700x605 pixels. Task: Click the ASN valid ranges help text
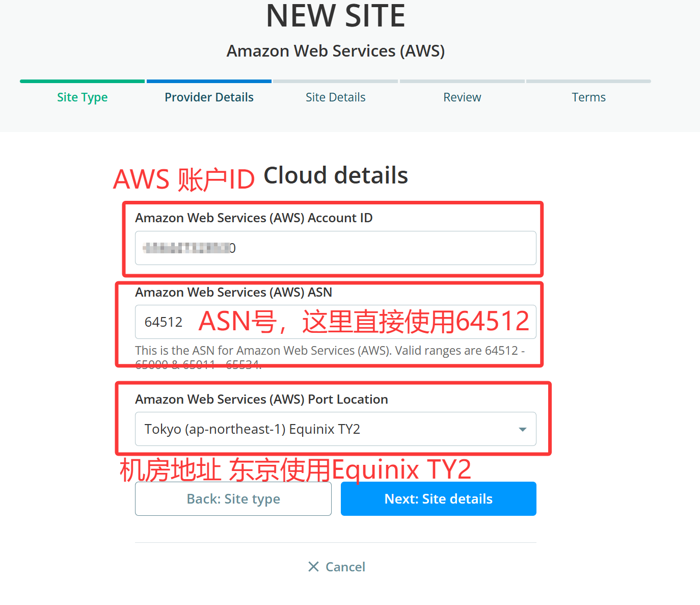point(330,357)
